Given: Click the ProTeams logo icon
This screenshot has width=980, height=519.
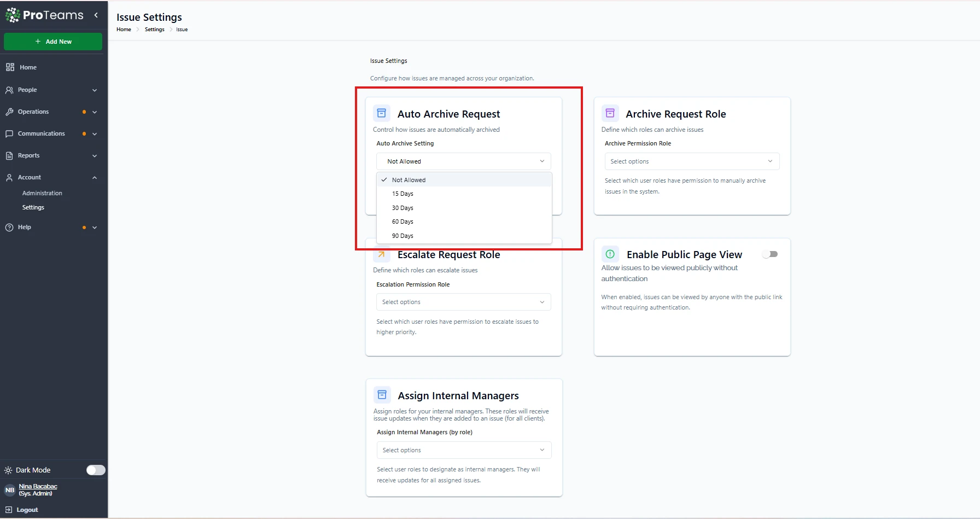Looking at the screenshot, I should (13, 15).
